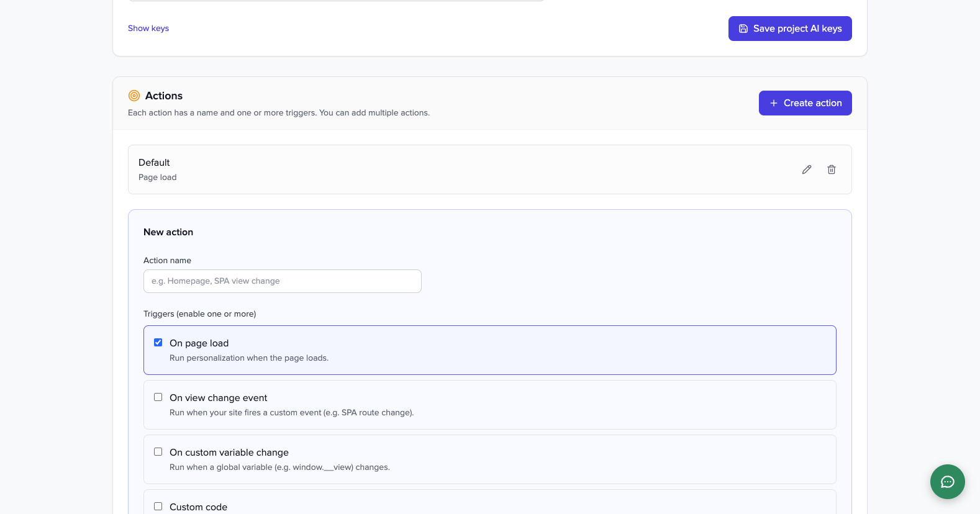
Task: Delete the Default action using the trash icon
Action: (831, 169)
